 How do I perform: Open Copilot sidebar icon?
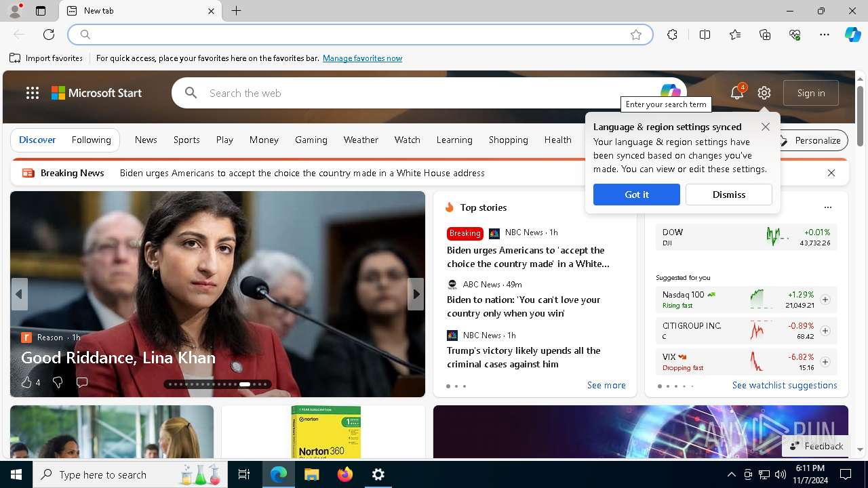tap(852, 35)
